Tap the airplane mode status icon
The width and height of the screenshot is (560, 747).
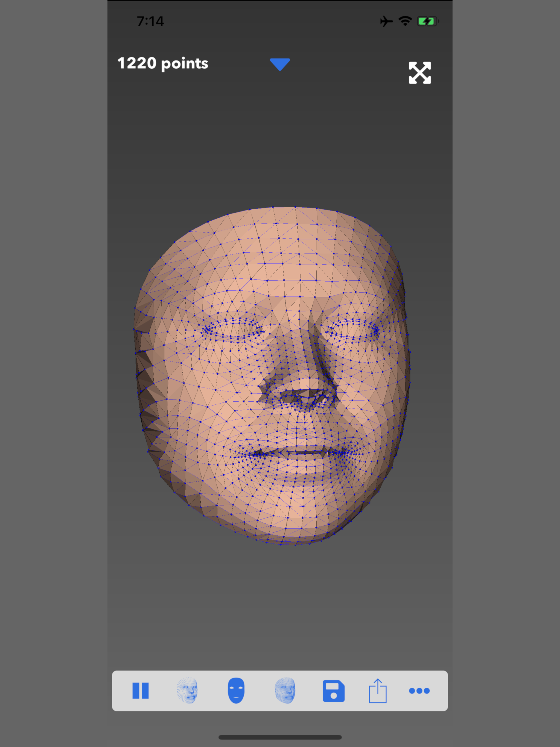coord(386,21)
